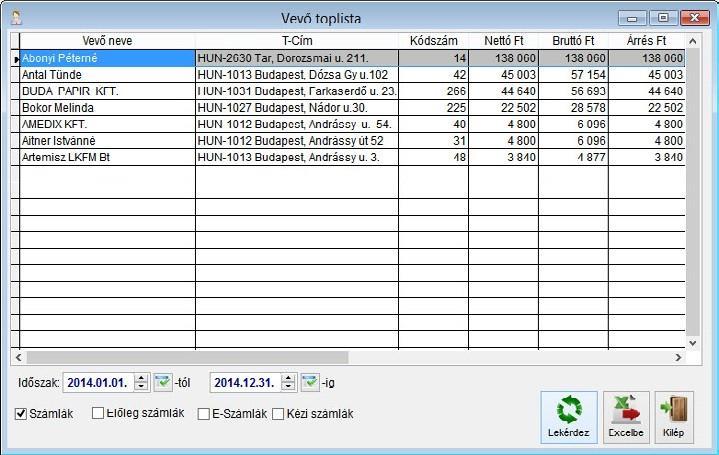Screen dimensions: 719x455
Task: Click the Árrés Ft column header
Action: (x=647, y=41)
